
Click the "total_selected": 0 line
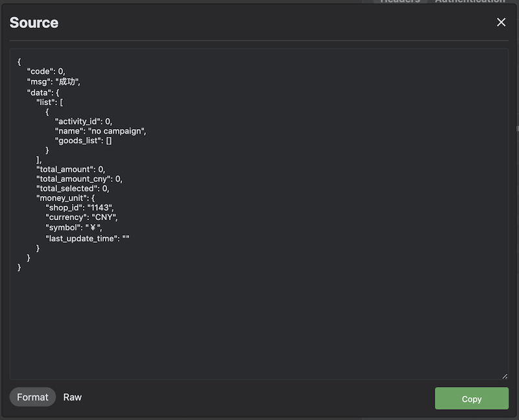click(x=73, y=188)
